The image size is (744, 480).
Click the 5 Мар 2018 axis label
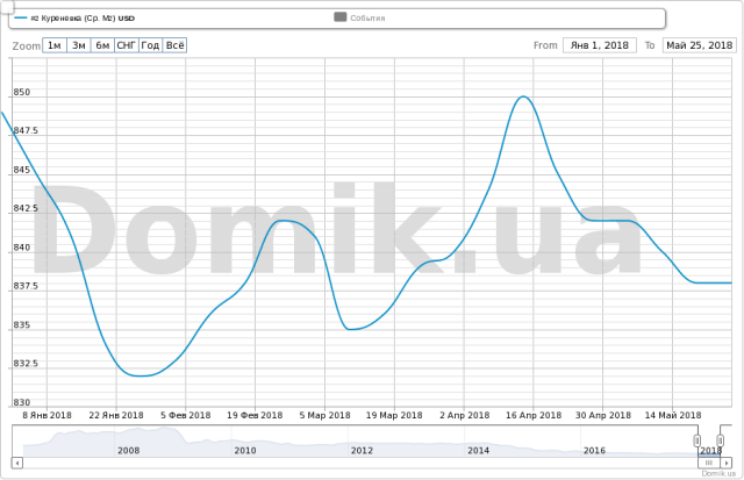[325, 415]
